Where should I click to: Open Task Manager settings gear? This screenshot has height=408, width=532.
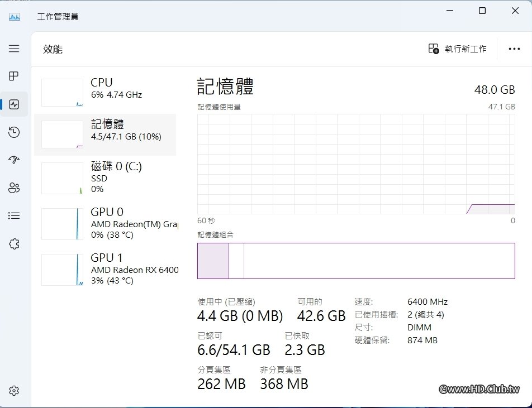[14, 391]
